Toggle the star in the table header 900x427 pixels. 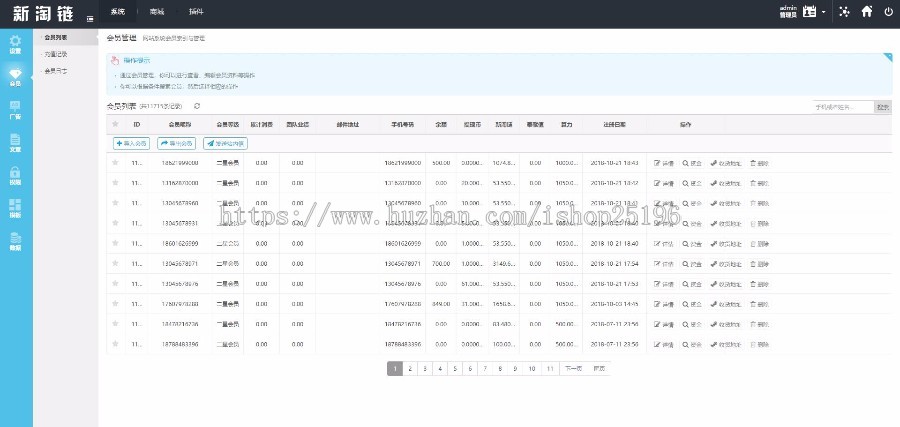point(116,124)
